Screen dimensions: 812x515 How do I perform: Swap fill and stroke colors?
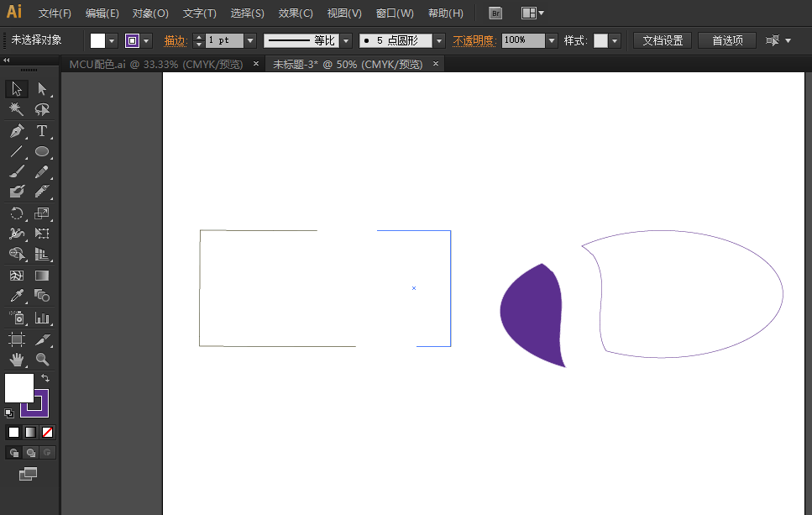click(45, 378)
